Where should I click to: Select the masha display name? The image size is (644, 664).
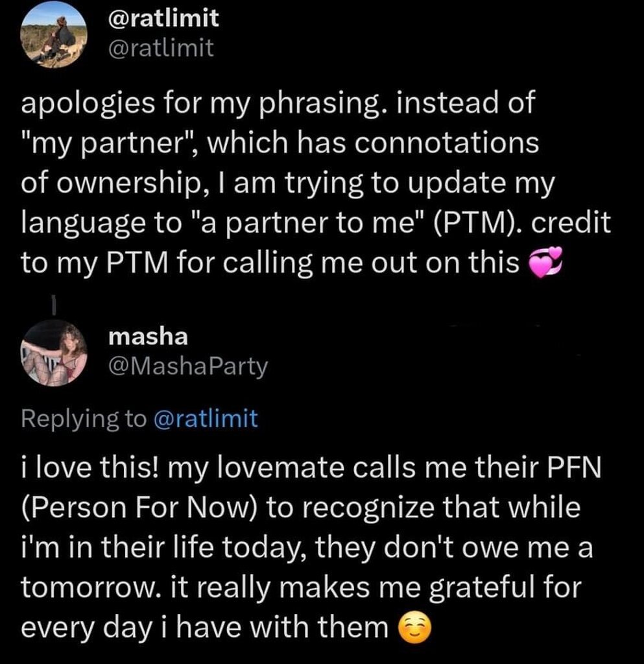tap(148, 337)
